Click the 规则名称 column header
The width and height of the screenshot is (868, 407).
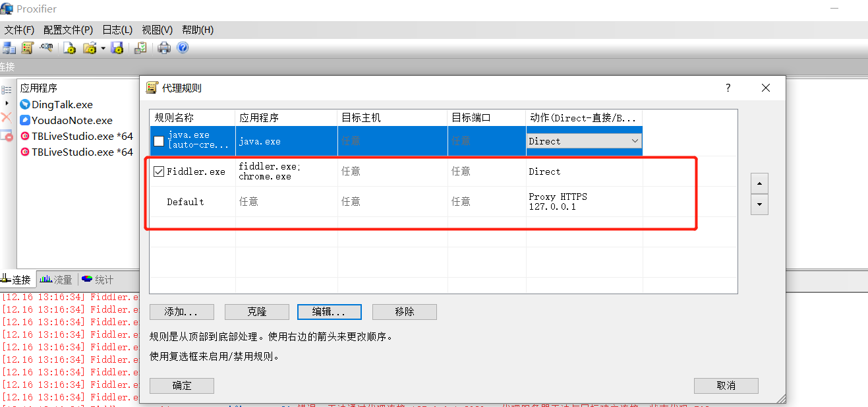tap(192, 117)
